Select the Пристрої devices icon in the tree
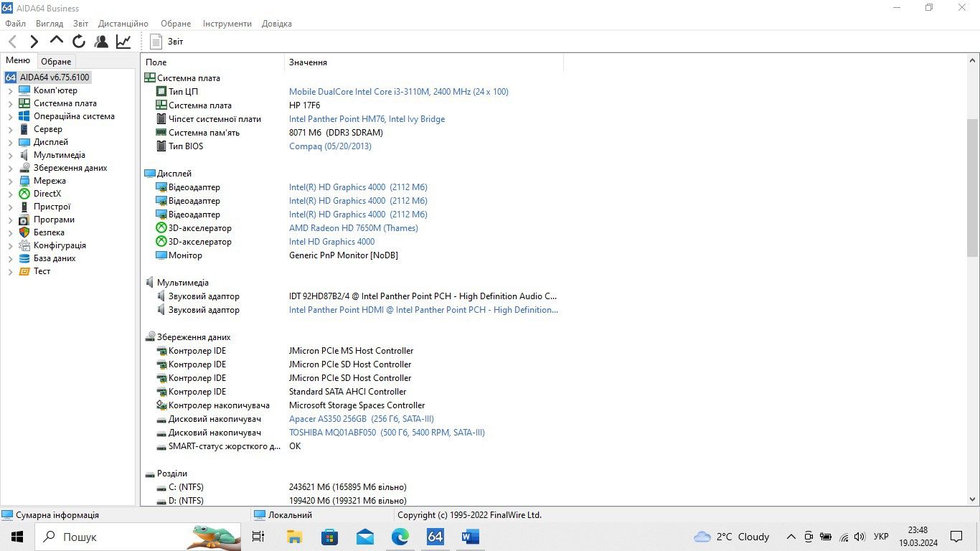The width and height of the screenshot is (980, 551). click(24, 207)
